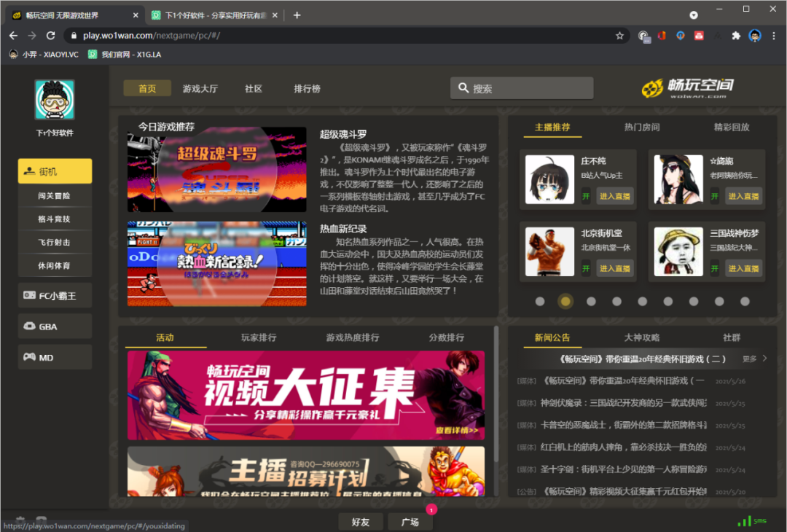Open the 热血新纪录 game thumbnail

217,264
